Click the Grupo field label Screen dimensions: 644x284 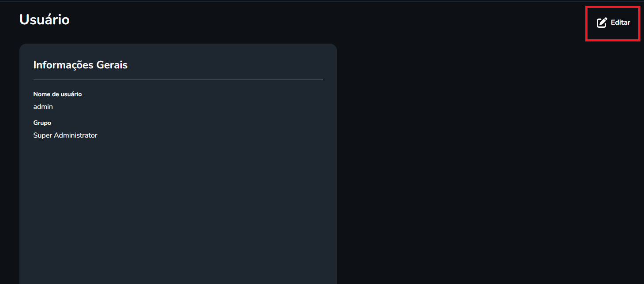[42, 123]
